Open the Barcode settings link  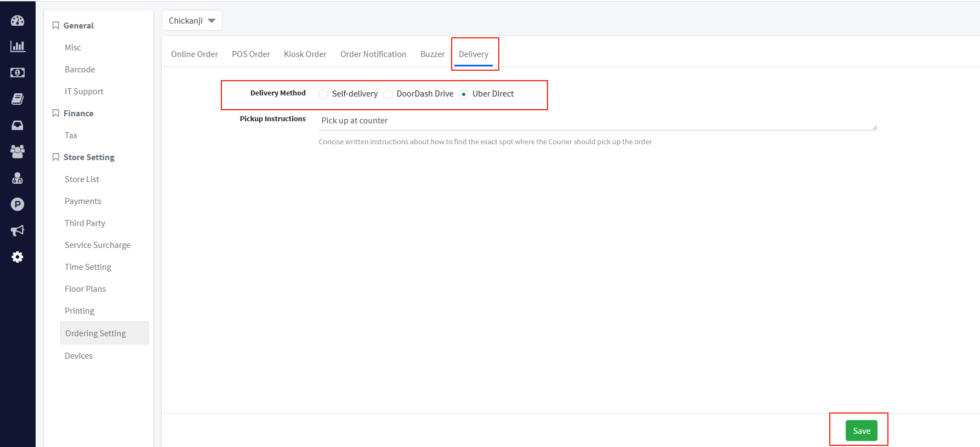(x=80, y=70)
